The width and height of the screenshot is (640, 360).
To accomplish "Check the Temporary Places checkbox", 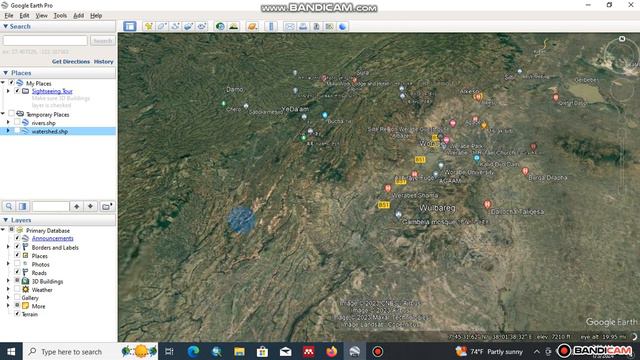I will coord(11,114).
